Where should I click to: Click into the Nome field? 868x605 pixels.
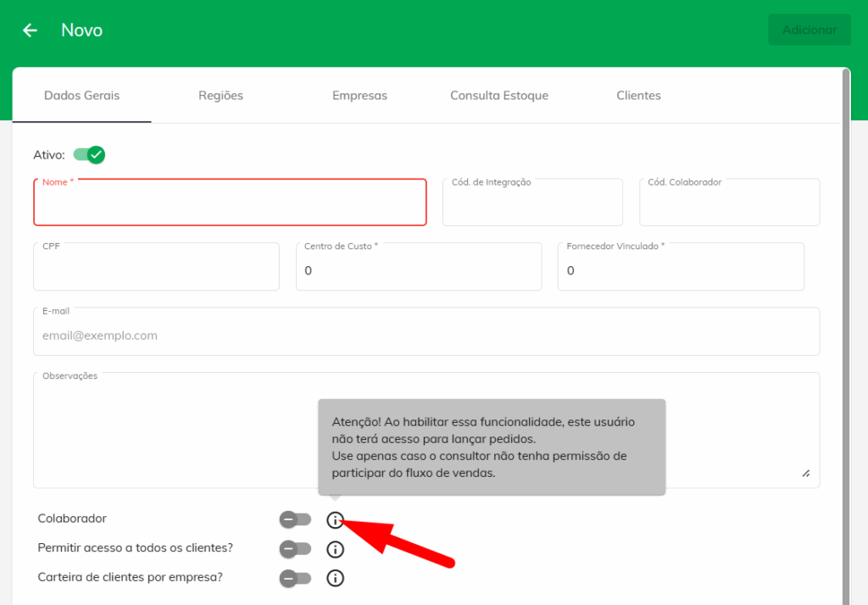pyautogui.click(x=230, y=206)
